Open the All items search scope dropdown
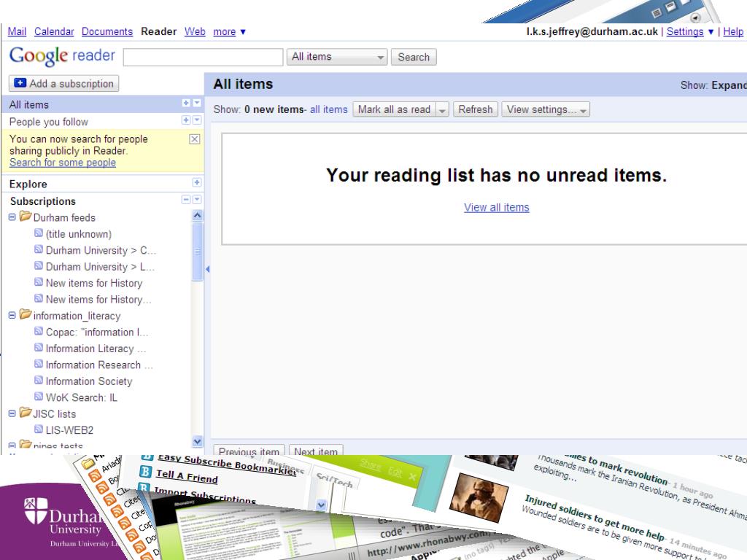747x560 pixels. [337, 57]
